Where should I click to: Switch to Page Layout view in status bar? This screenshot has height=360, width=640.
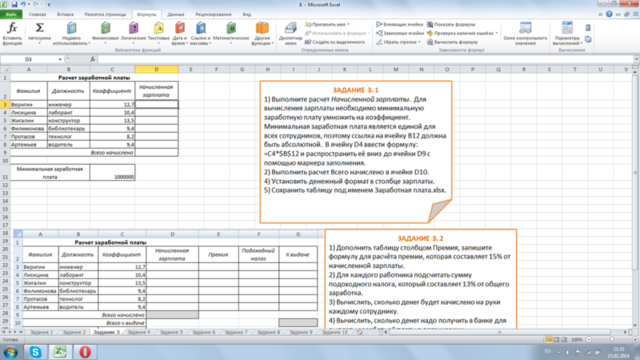click(x=556, y=340)
